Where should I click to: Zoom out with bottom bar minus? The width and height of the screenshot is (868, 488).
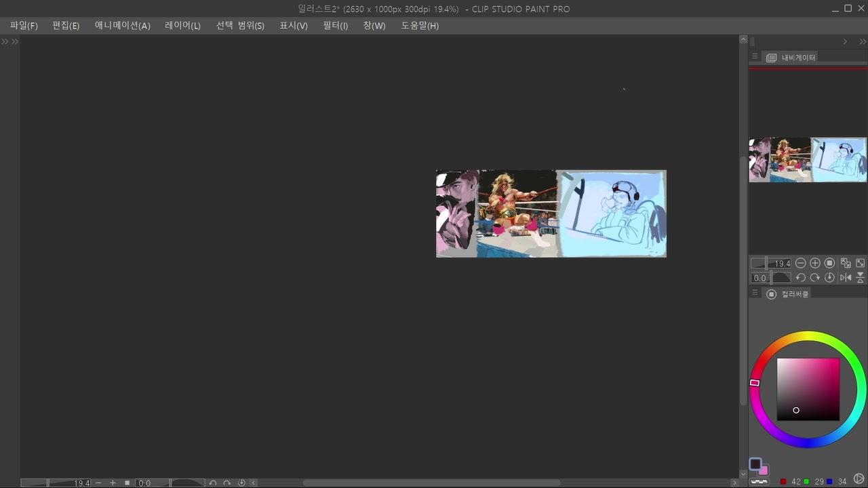(x=98, y=483)
